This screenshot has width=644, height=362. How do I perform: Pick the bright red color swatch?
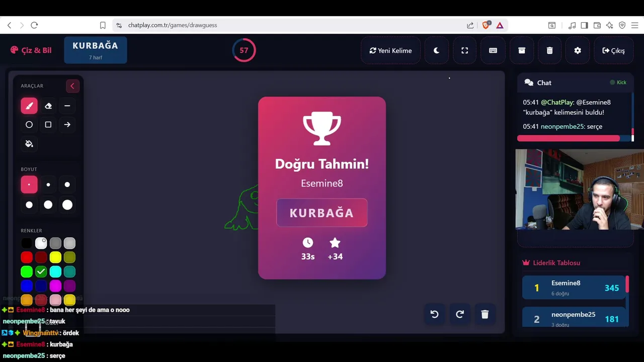click(x=27, y=257)
